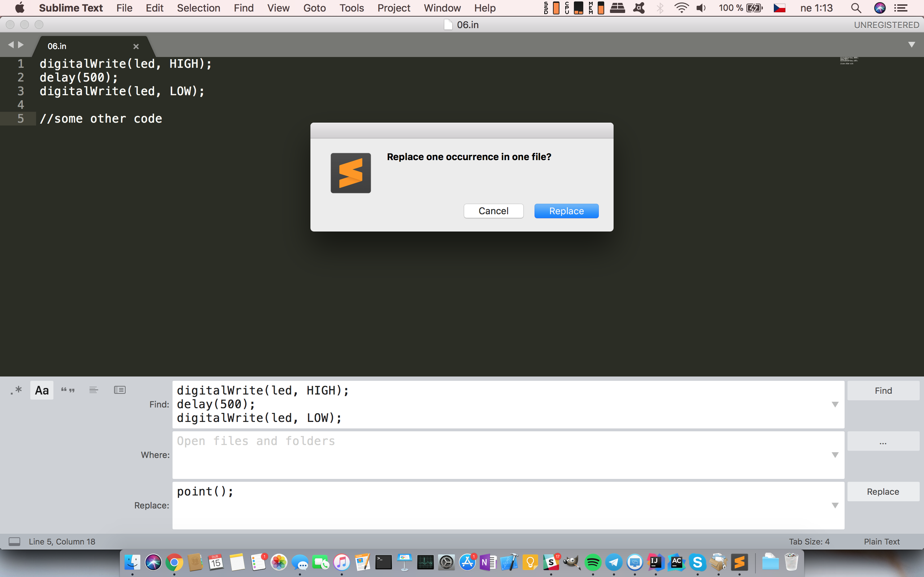Expand the Replace history dropdown arrow

tap(835, 505)
